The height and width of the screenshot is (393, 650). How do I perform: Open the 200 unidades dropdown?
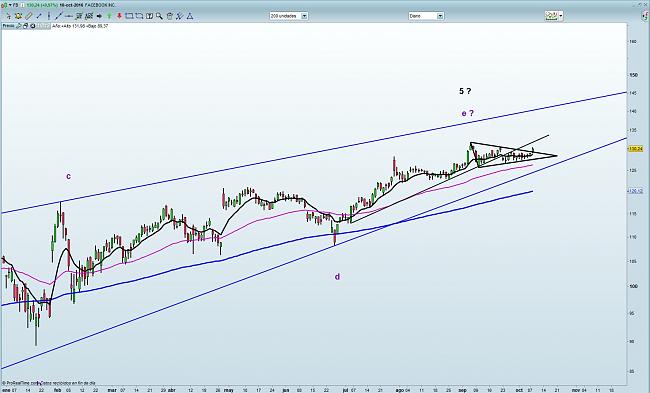click(x=289, y=16)
